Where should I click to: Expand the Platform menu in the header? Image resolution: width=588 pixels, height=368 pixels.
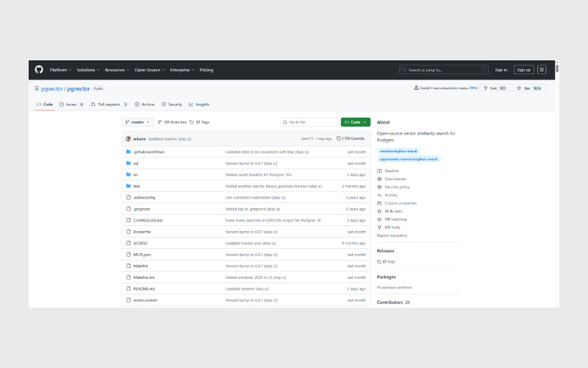[x=60, y=70]
